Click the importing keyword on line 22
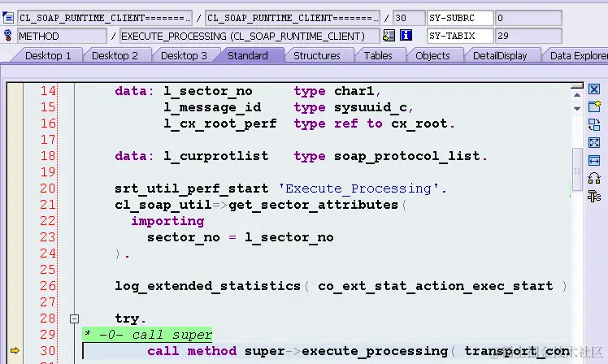This screenshot has width=608, height=364. click(167, 221)
